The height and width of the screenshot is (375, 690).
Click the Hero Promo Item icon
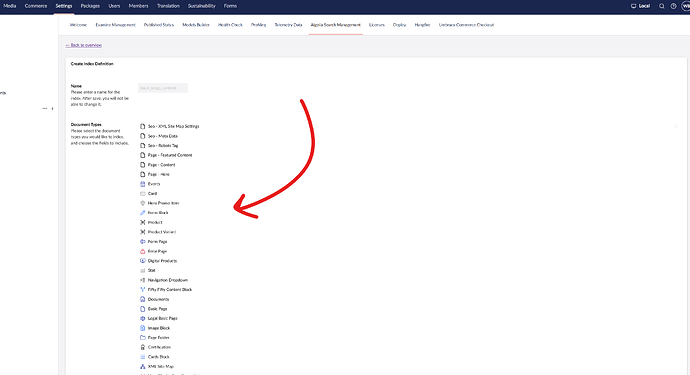(x=143, y=203)
